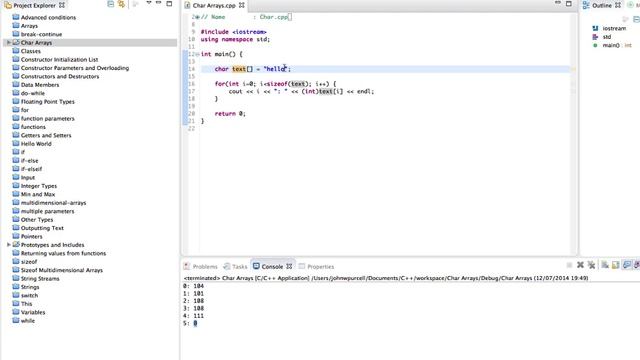
Task: Click folder icon of the Strings project
Action: (x=16, y=287)
